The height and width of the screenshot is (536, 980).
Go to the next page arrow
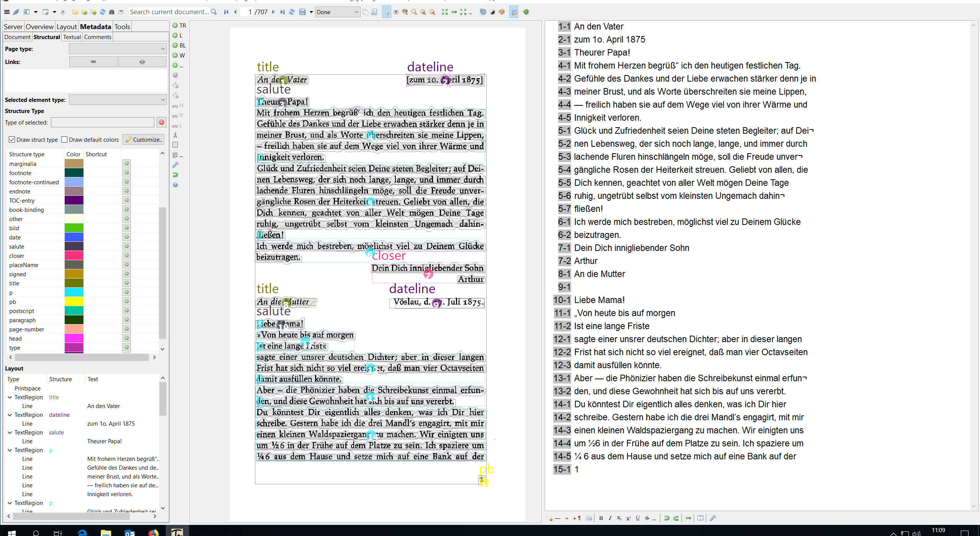coord(273,12)
